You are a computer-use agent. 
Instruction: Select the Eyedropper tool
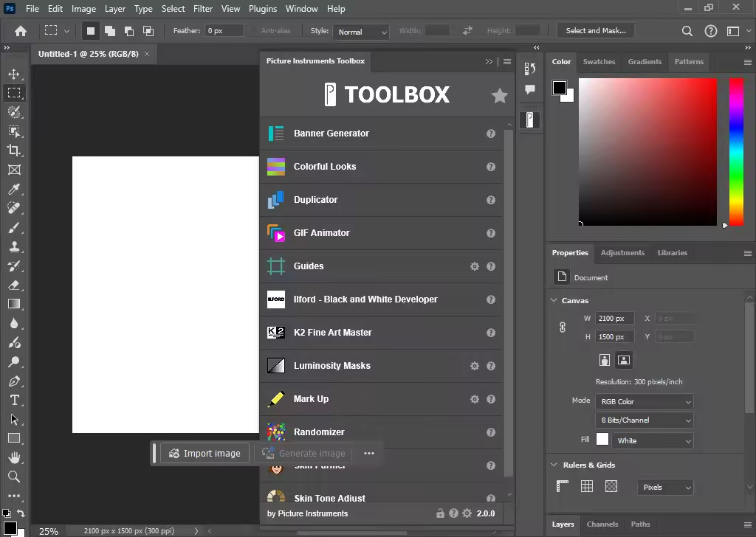pyautogui.click(x=14, y=189)
